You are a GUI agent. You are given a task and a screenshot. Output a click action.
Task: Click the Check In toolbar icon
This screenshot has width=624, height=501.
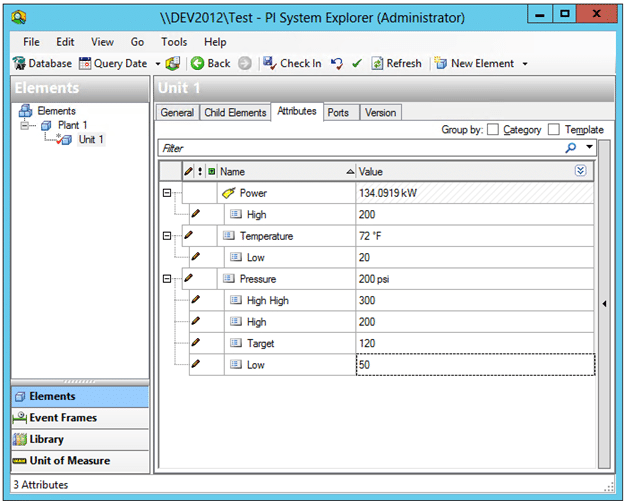click(x=269, y=63)
